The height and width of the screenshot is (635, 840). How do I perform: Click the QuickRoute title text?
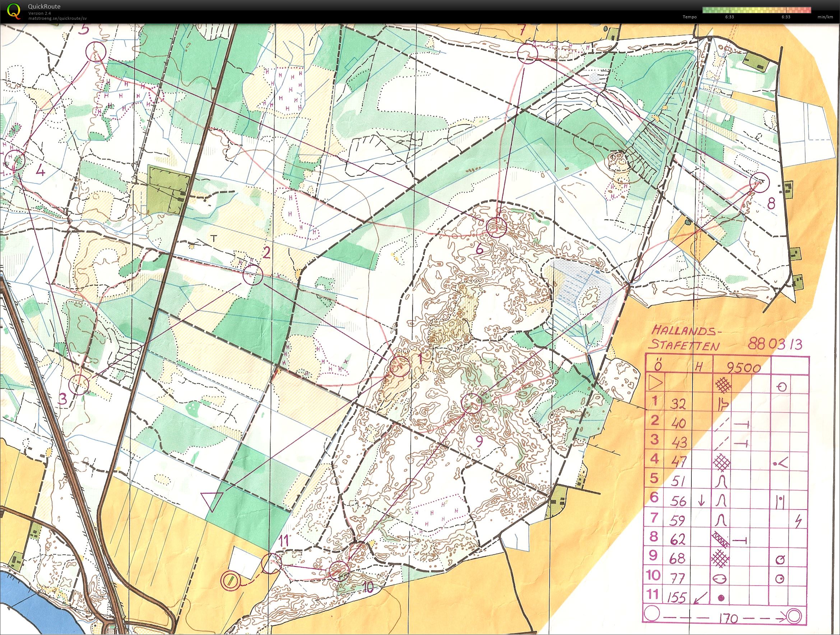[44, 6]
